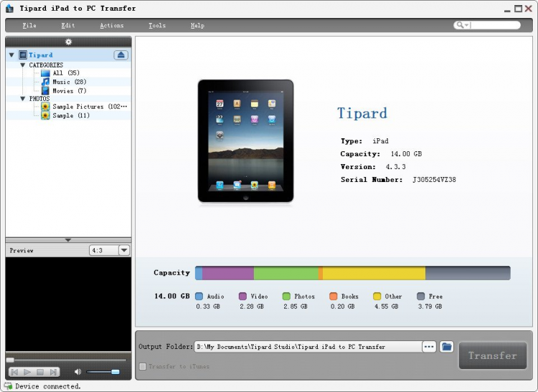
Task: Enable Transfer to iTunes checkbox
Action: pyautogui.click(x=143, y=366)
